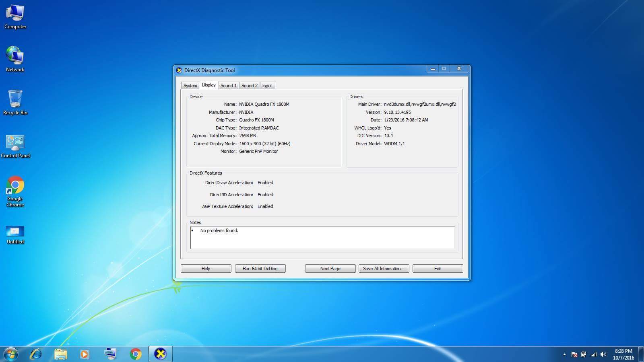Click the Chrome icon in the taskbar
The image size is (644, 362).
pyautogui.click(x=136, y=354)
